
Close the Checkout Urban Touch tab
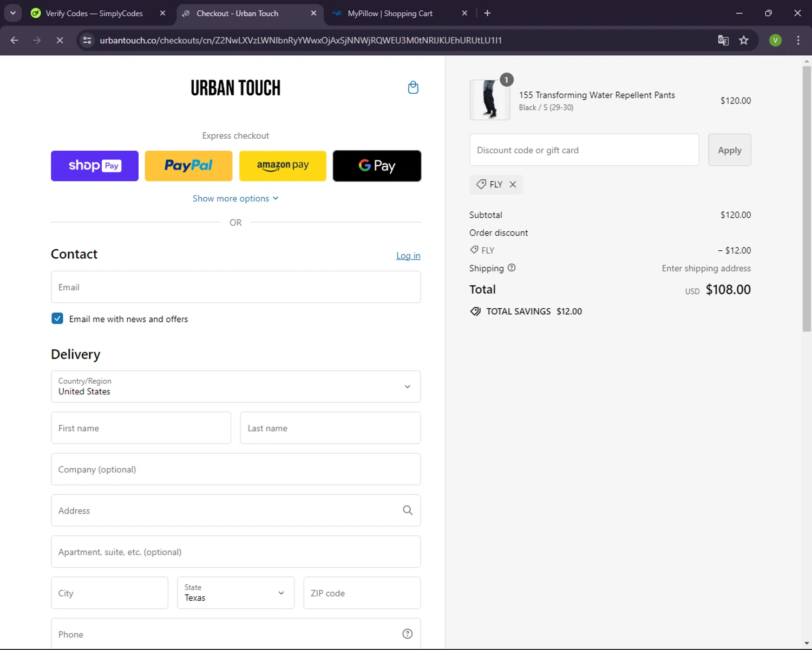pos(313,13)
